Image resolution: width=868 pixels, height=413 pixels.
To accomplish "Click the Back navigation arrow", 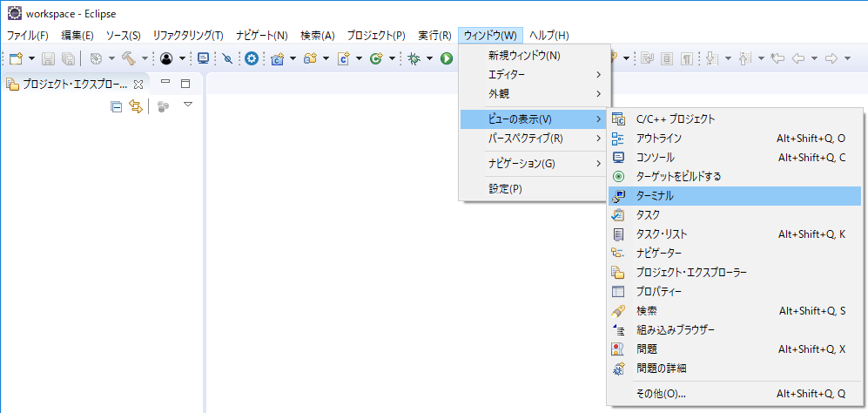I will coord(797,58).
